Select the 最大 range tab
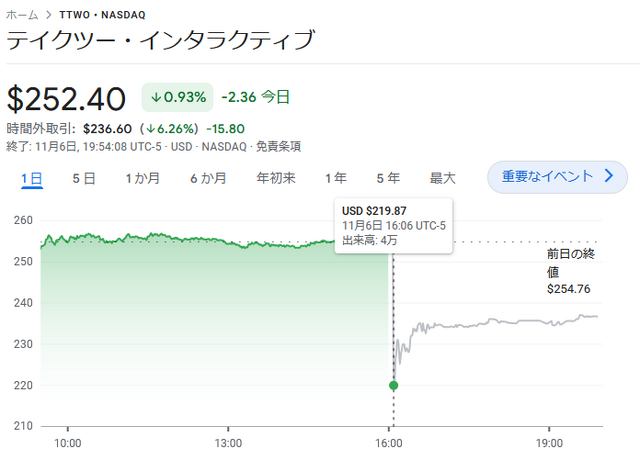The image size is (640, 460). pos(442,178)
